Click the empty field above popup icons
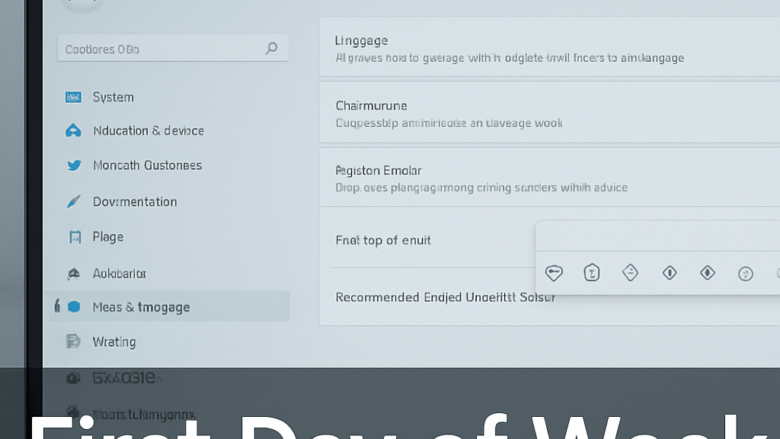Screen dimensions: 780x439 point(658,236)
